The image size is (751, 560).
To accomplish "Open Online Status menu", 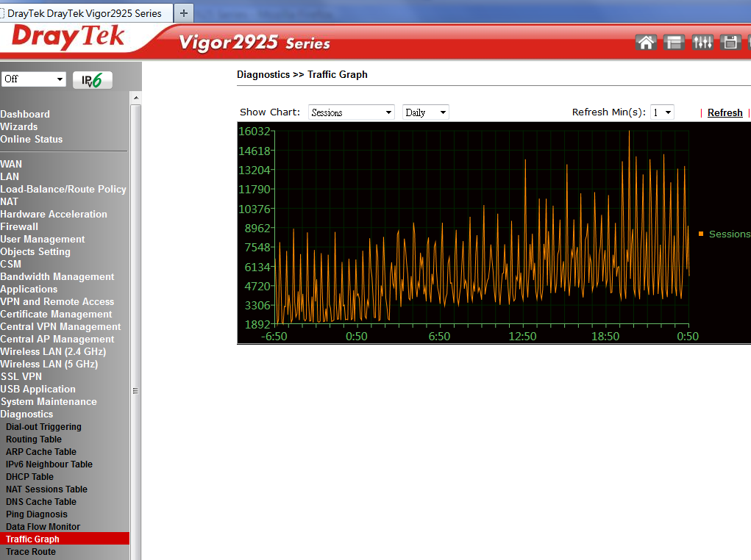I will (31, 140).
